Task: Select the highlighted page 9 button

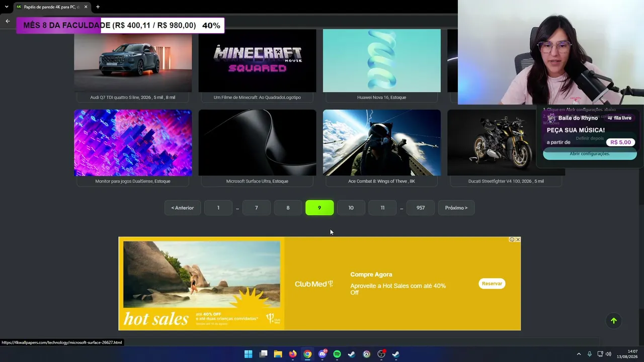Action: pyautogui.click(x=319, y=208)
